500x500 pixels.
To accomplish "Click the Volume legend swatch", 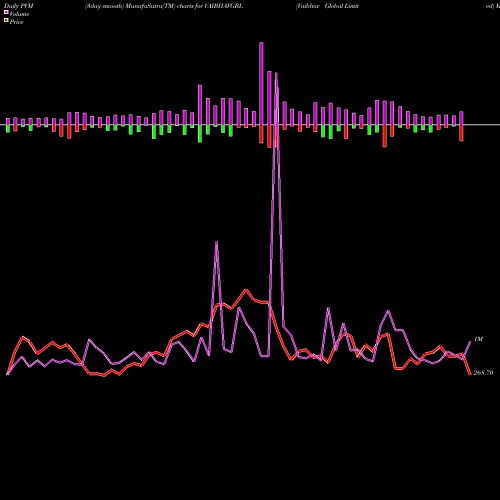I will click(x=6, y=12).
